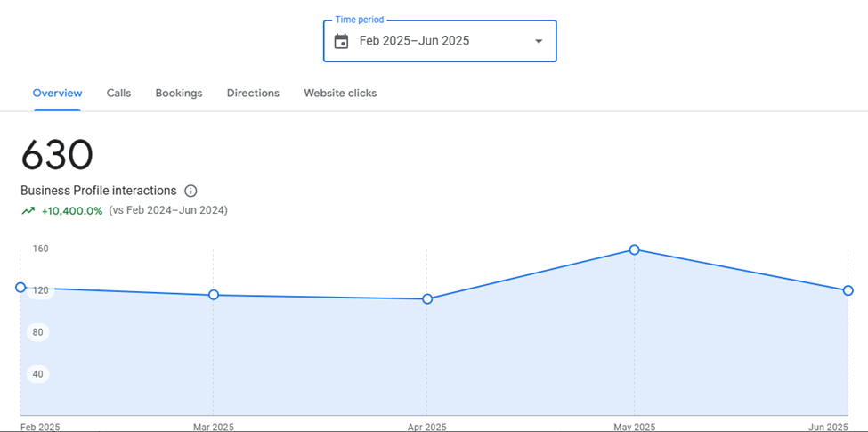Expand the Time period dropdown arrow
The image size is (868, 432).
click(538, 41)
